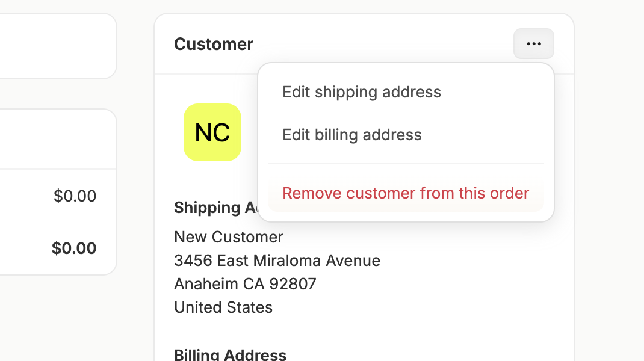
Task: Click the divider line inside the dropdown menu
Action: click(x=406, y=164)
